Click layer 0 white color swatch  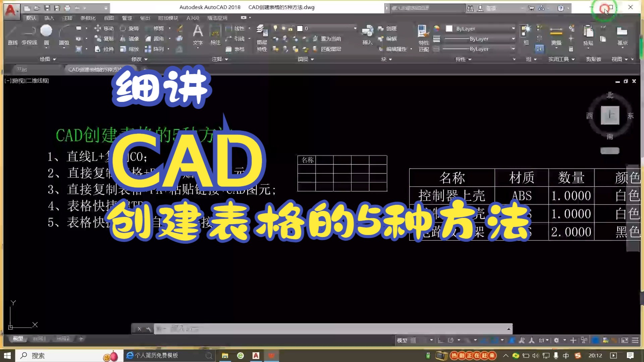coord(300,28)
